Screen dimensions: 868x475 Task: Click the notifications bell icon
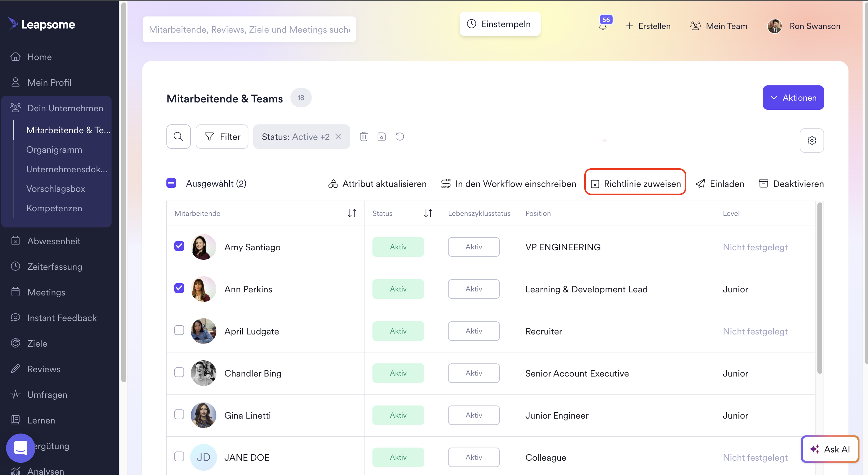603,26
